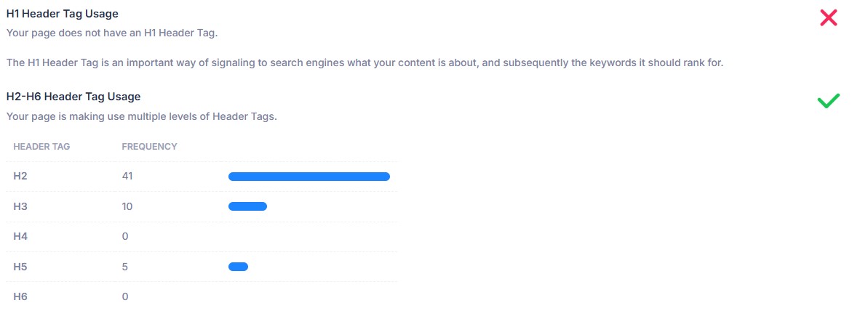The width and height of the screenshot is (868, 319).
Task: Select the H4 row label
Action: (20, 237)
